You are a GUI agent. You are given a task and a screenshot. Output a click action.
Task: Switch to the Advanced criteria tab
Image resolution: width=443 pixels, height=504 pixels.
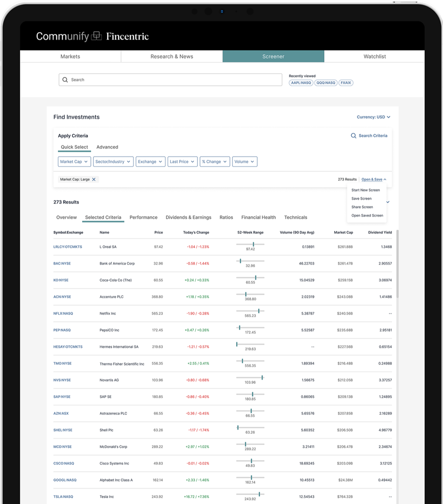click(107, 147)
